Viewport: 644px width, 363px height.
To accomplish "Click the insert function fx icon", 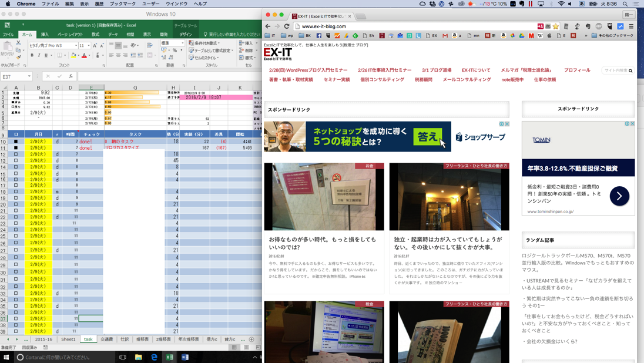I will (71, 76).
